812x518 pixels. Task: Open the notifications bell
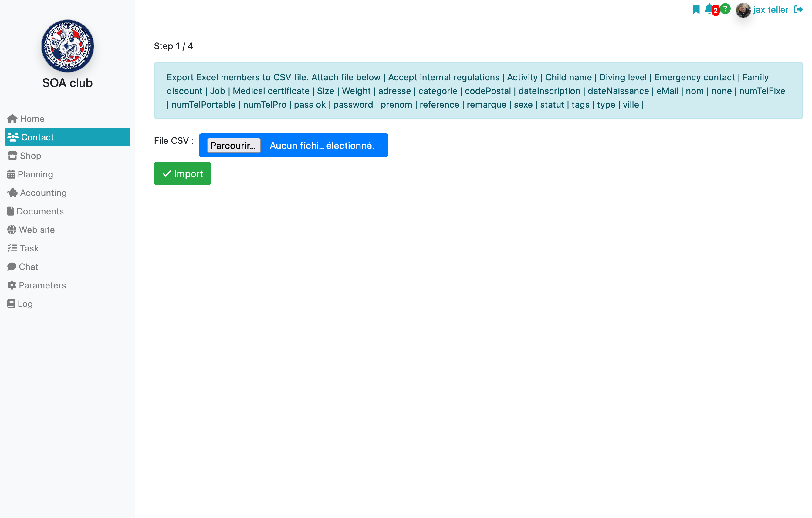709,9
